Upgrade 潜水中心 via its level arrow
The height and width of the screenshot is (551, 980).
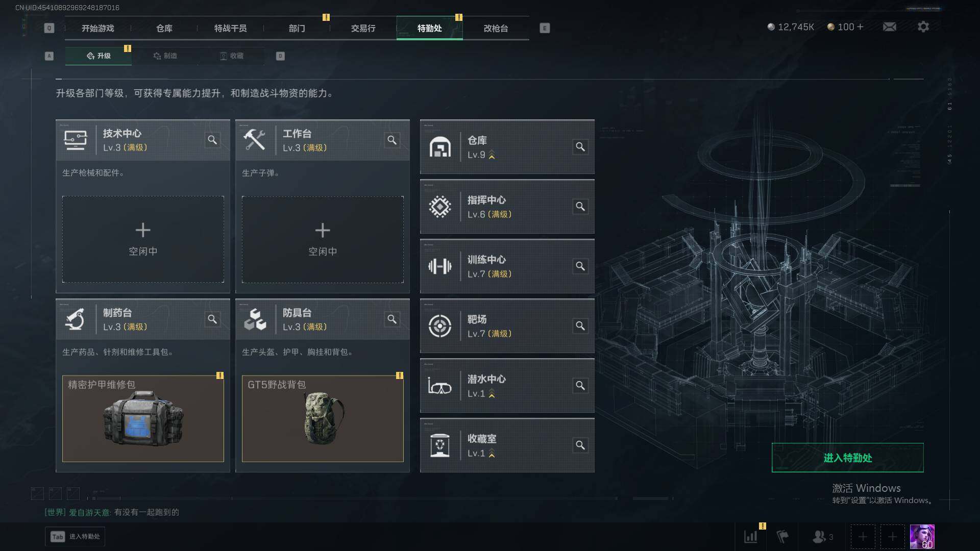click(x=492, y=394)
